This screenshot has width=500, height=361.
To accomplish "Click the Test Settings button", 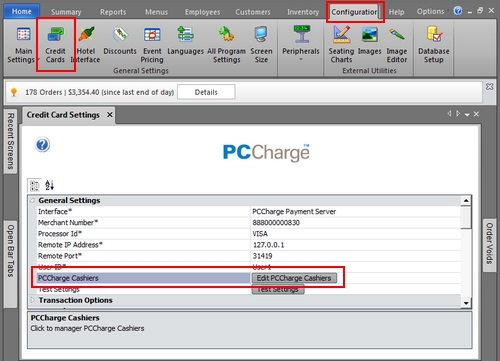I will pos(278,289).
